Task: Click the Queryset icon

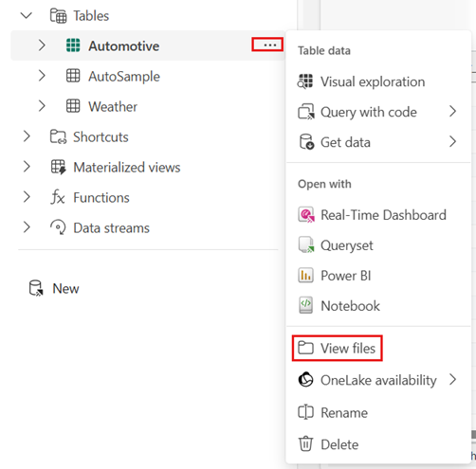Action: (x=306, y=245)
